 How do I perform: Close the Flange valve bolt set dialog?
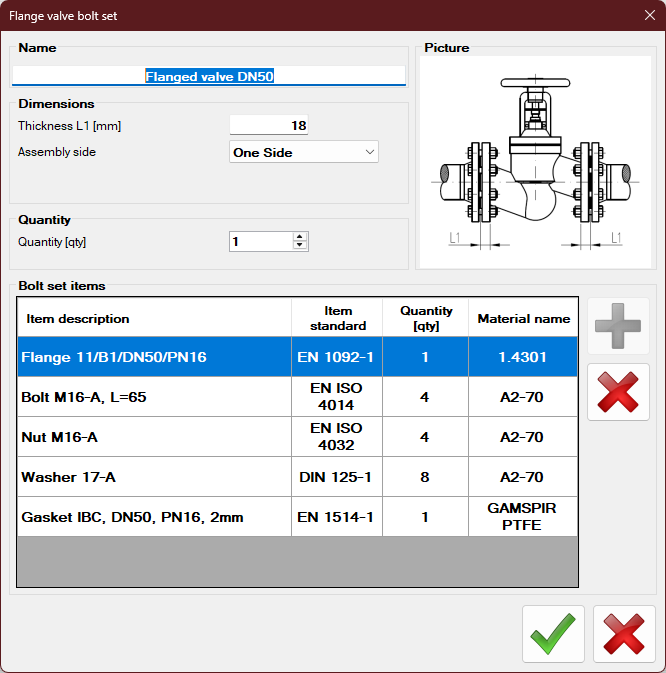pyautogui.click(x=647, y=14)
